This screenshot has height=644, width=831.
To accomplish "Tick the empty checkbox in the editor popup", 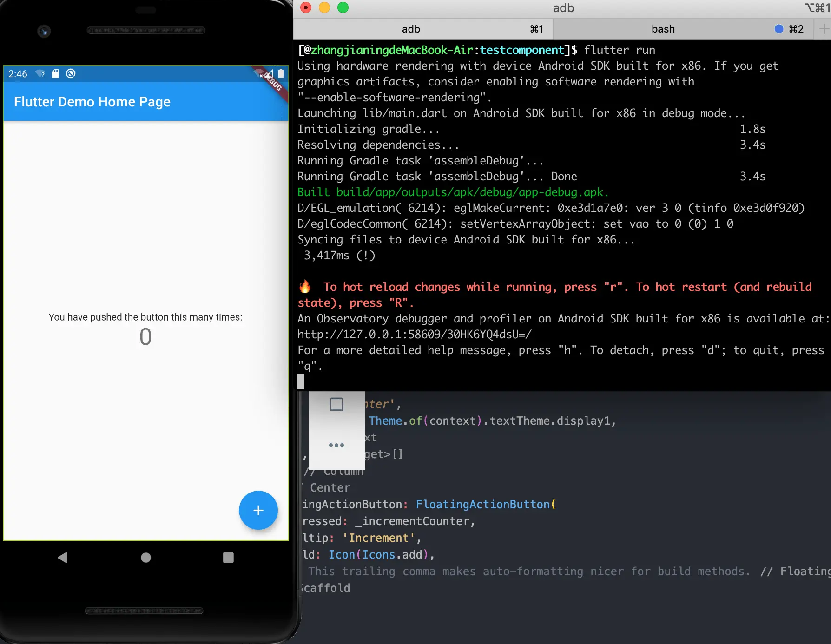I will point(336,404).
